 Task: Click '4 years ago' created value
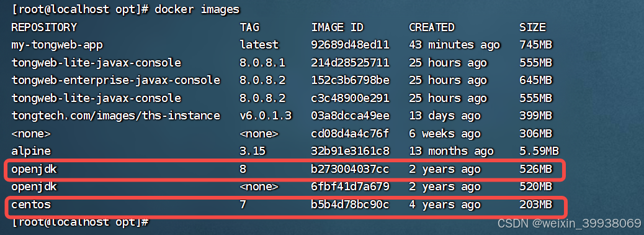pos(444,205)
